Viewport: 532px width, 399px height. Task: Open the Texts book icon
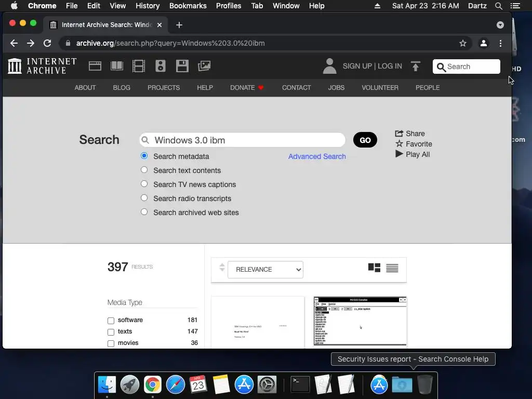(x=117, y=66)
